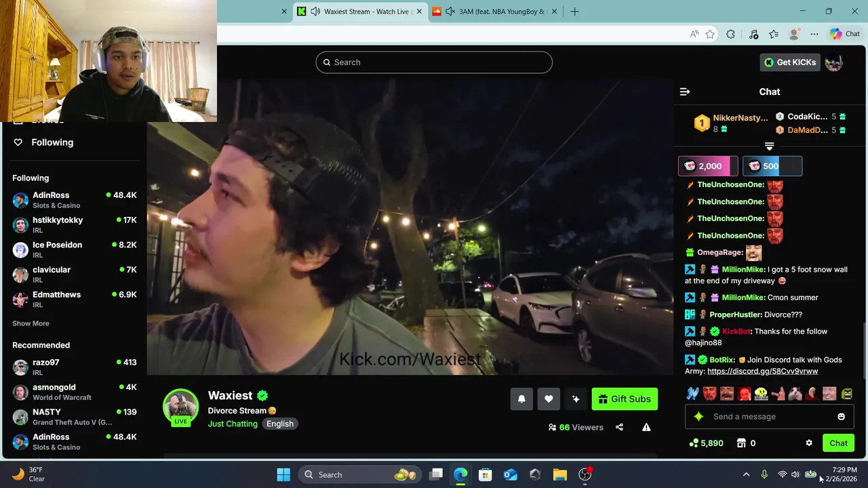Open File Explorer from the taskbar
This screenshot has height=488, width=868.
click(x=559, y=474)
